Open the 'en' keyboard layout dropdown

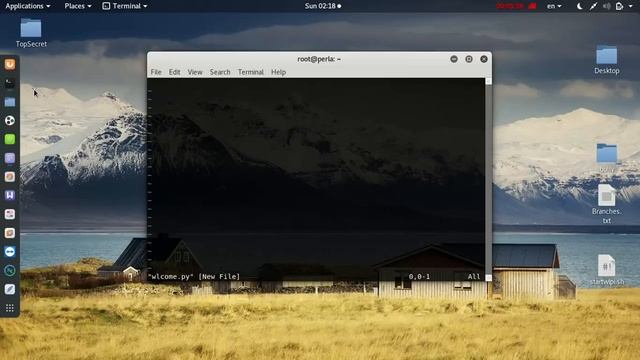tap(554, 6)
